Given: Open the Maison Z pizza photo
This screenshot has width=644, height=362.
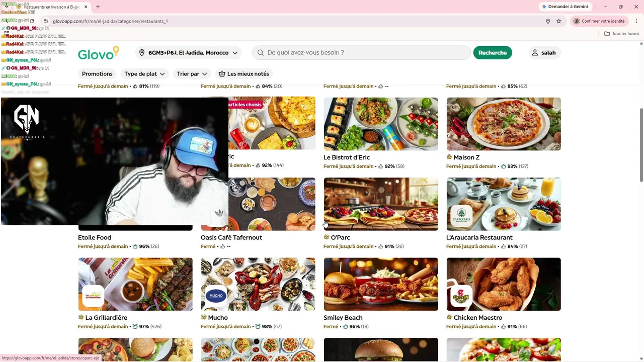Looking at the screenshot, I should click(504, 124).
